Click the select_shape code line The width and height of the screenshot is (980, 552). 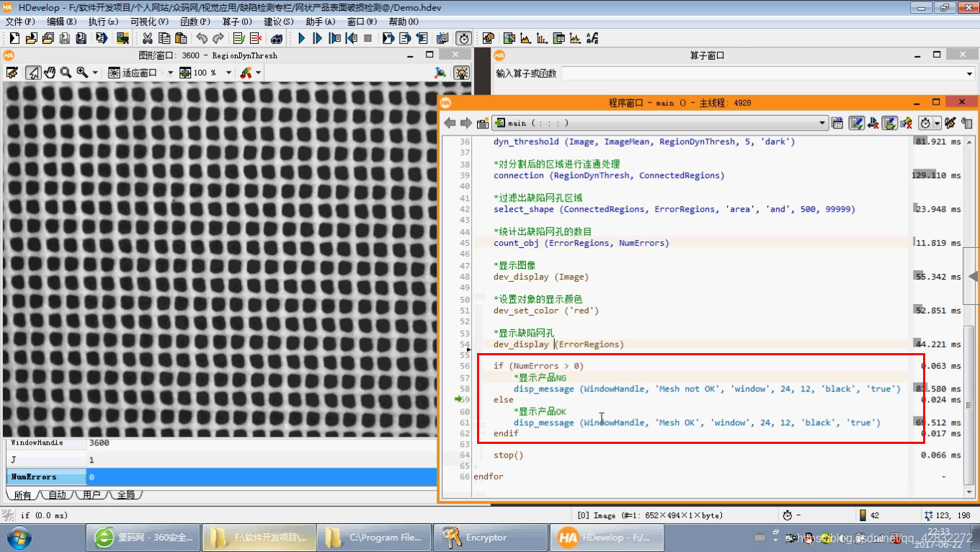tap(674, 209)
